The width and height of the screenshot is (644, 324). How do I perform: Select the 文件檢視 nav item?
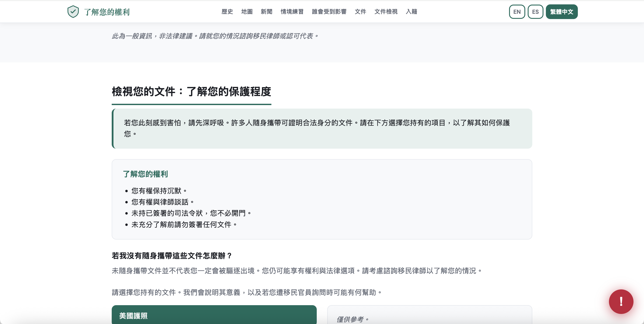[386, 12]
